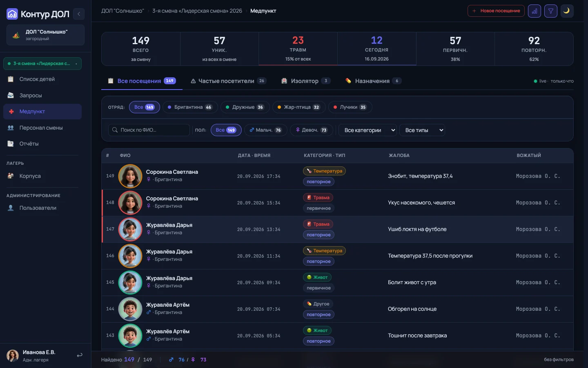
Task: Select the Медпункт red cross icon
Action: click(11, 112)
